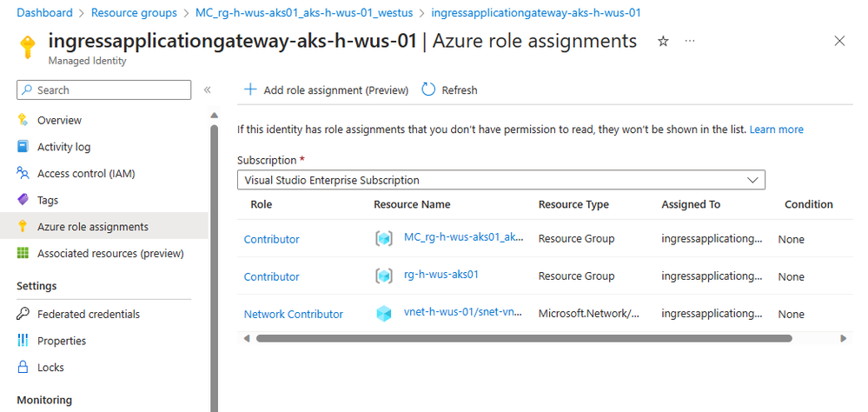The image size is (868, 412).
Task: Click the Overview key icon
Action: tap(23, 120)
